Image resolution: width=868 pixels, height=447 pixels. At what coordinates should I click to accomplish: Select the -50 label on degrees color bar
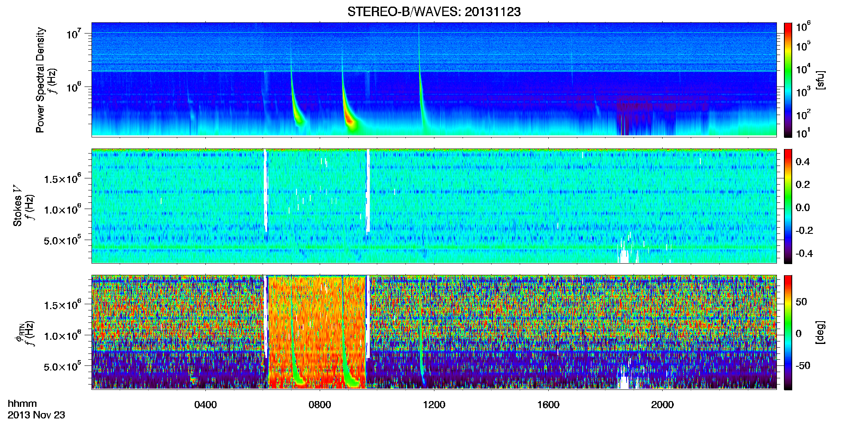pyautogui.click(x=803, y=366)
